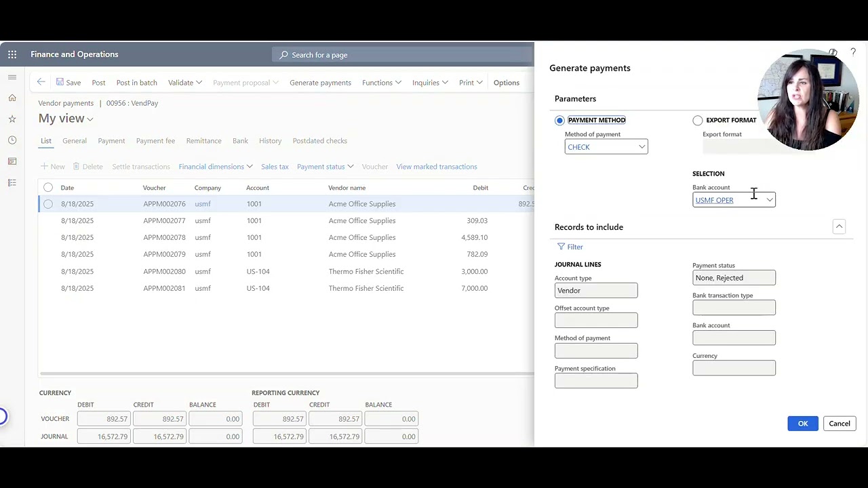The width and height of the screenshot is (868, 488).
Task: Expand the Payment status menu
Action: (x=325, y=166)
